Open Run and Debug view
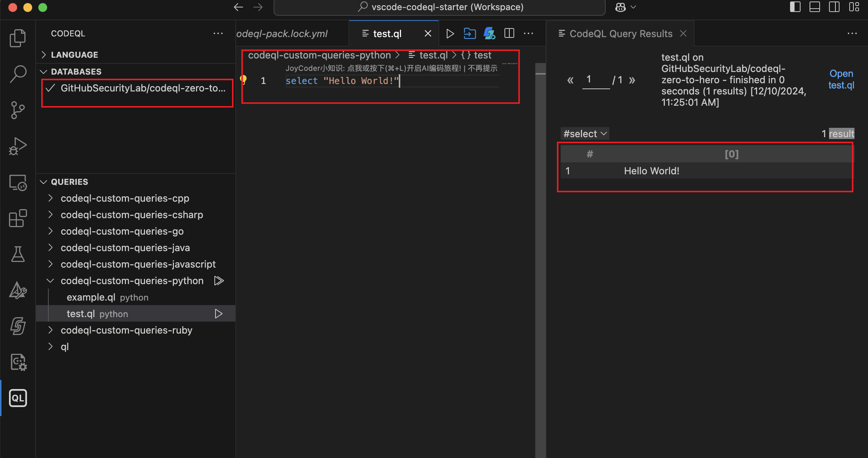Viewport: 868px width, 458px height. (x=18, y=146)
